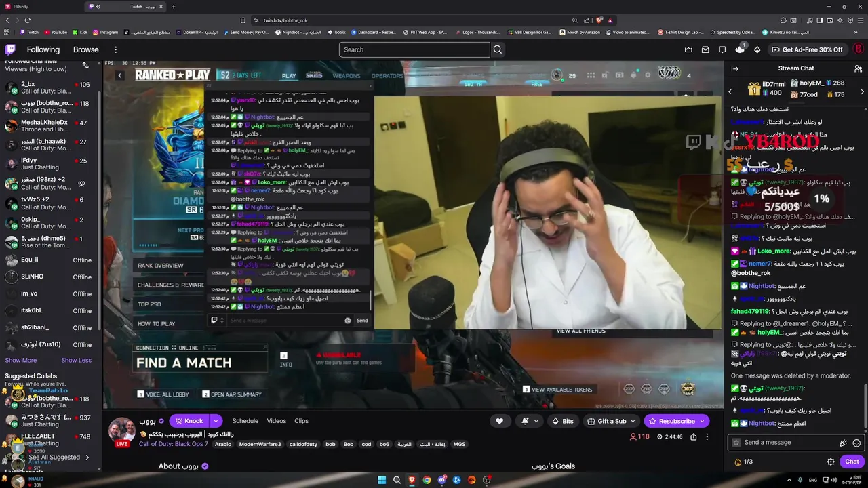This screenshot has height=488, width=868.
Task: Click previous arrow on gift leaderboard
Action: (730, 91)
